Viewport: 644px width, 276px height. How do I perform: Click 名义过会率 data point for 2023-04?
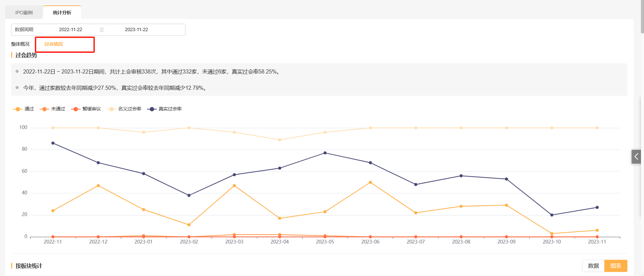pyautogui.click(x=280, y=140)
